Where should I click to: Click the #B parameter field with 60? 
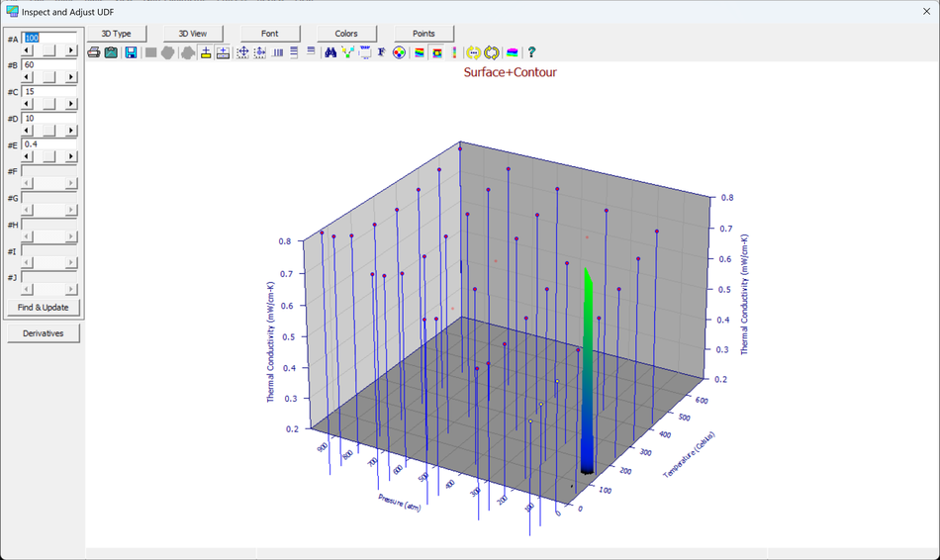click(x=49, y=64)
